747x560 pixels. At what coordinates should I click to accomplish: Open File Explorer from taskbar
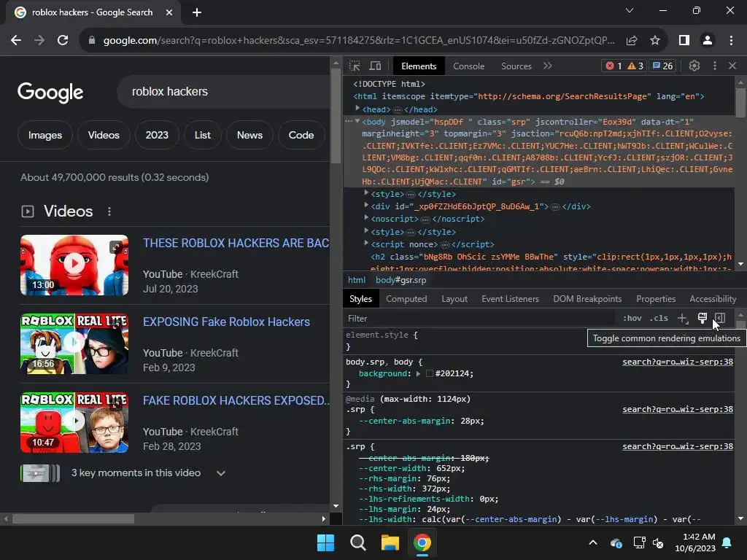click(x=390, y=542)
